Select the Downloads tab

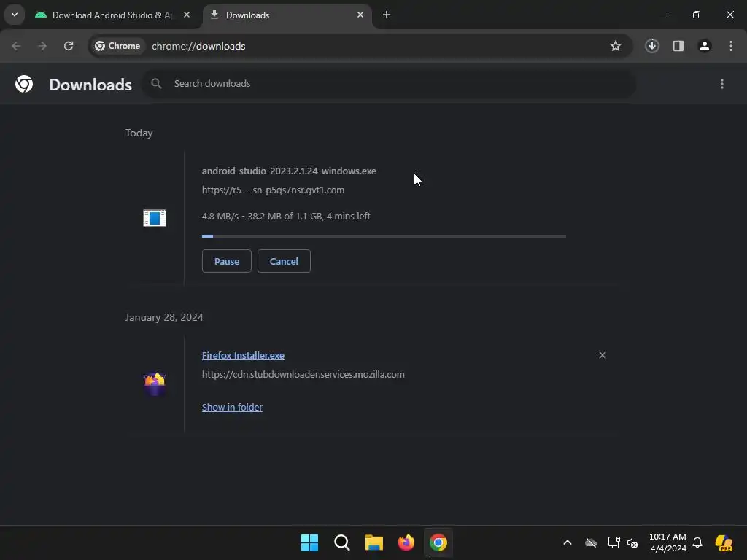click(287, 15)
